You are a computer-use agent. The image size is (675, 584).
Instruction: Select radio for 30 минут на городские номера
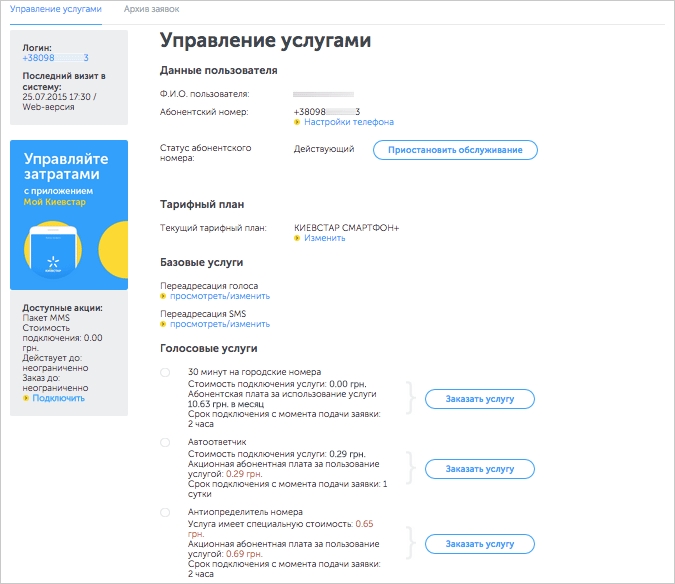[165, 372]
